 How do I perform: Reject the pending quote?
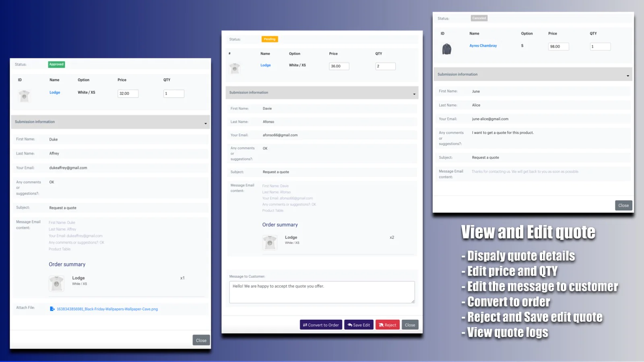(x=388, y=325)
